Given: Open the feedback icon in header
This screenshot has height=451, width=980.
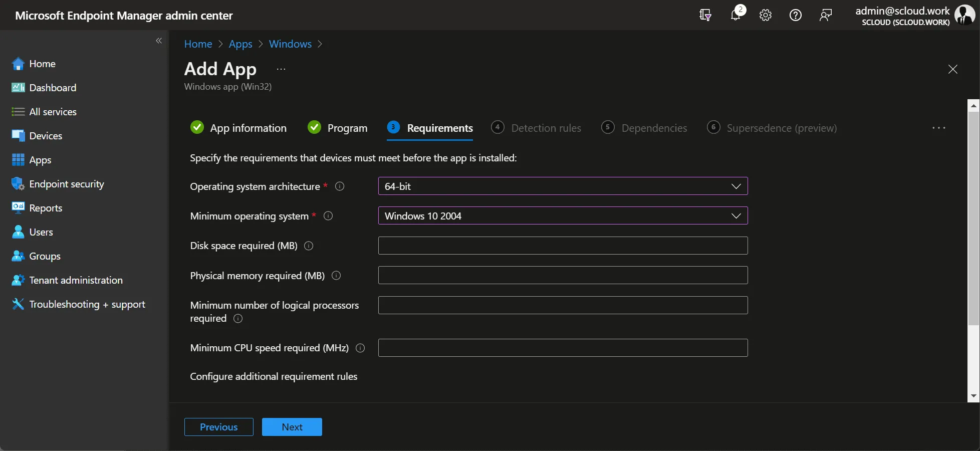Looking at the screenshot, I should click(825, 15).
